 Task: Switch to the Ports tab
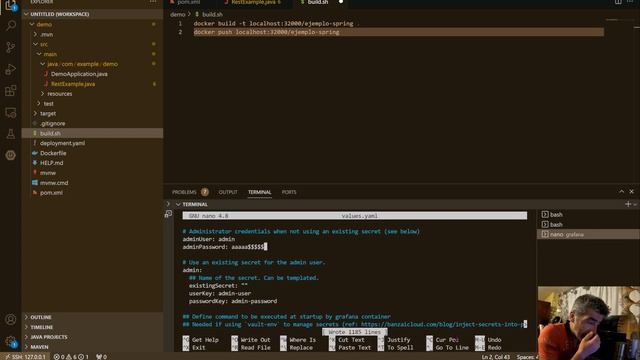(289, 192)
